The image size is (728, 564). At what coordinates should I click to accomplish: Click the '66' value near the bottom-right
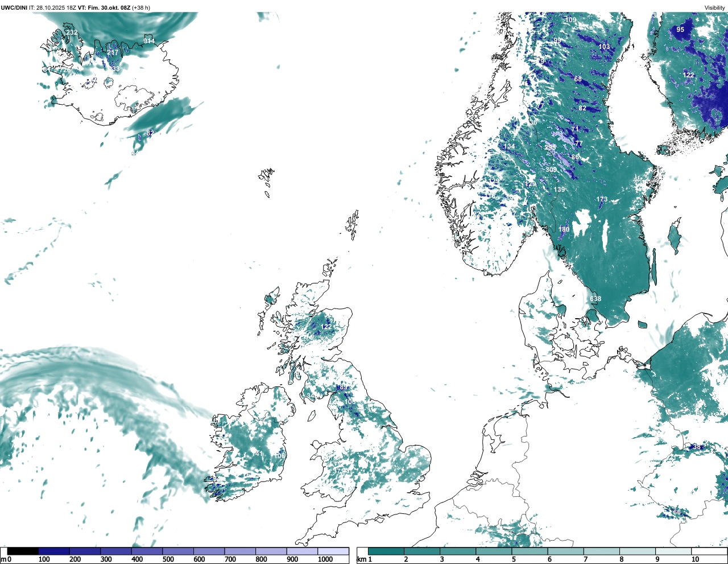point(677,512)
